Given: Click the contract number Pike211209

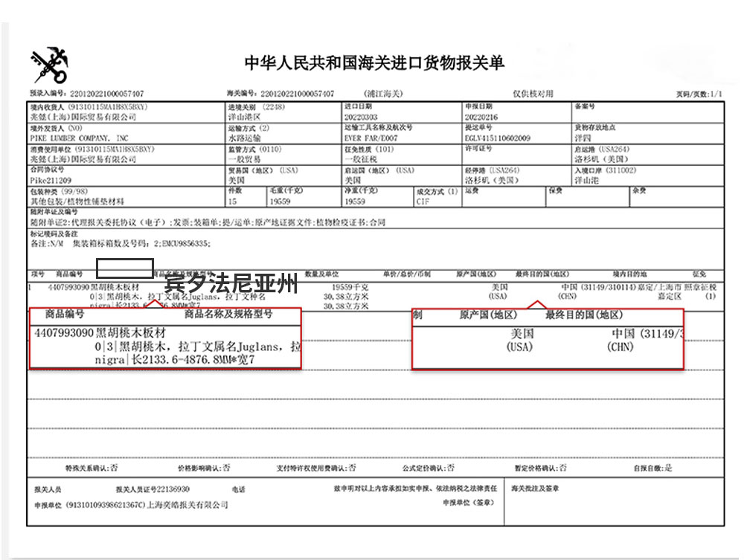Looking at the screenshot, I should [51, 181].
